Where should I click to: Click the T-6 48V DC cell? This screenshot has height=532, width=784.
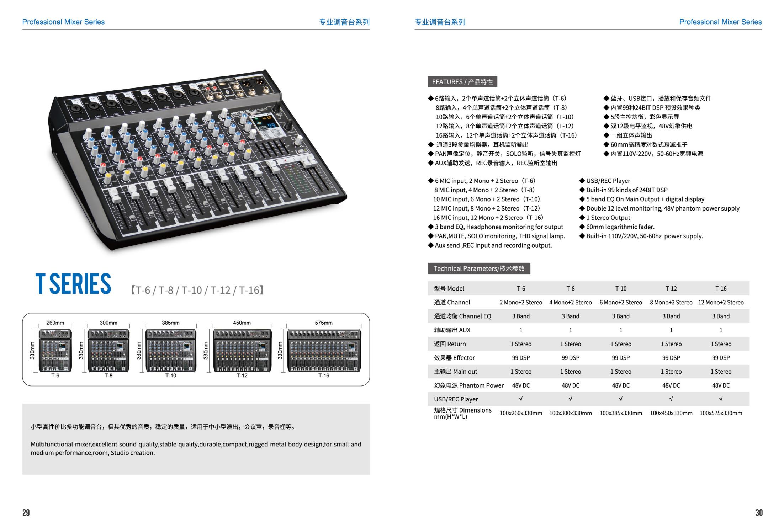point(521,385)
